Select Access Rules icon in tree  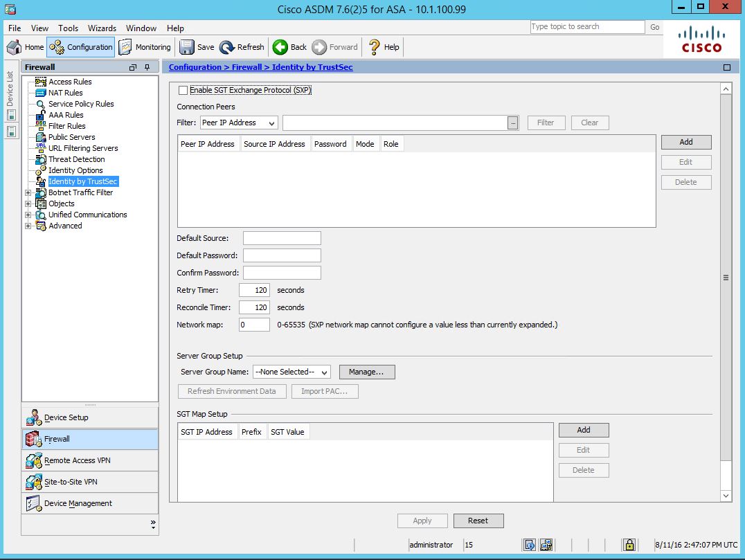pyautogui.click(x=41, y=82)
